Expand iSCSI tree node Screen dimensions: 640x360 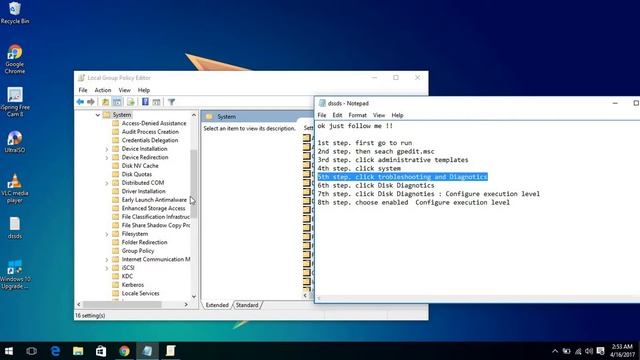pos(107,268)
